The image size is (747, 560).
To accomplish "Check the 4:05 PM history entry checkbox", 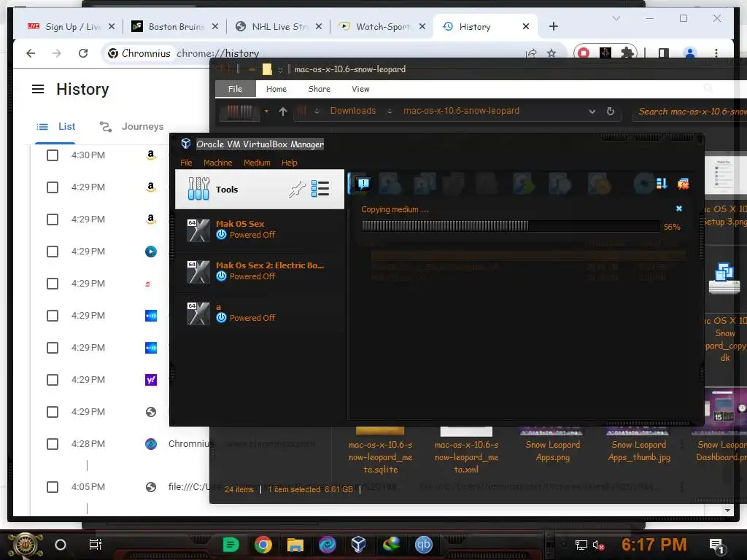I will pos(53,487).
